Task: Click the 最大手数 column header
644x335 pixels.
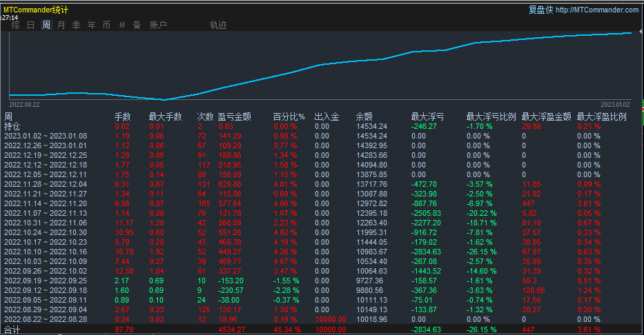Action: tap(165, 117)
